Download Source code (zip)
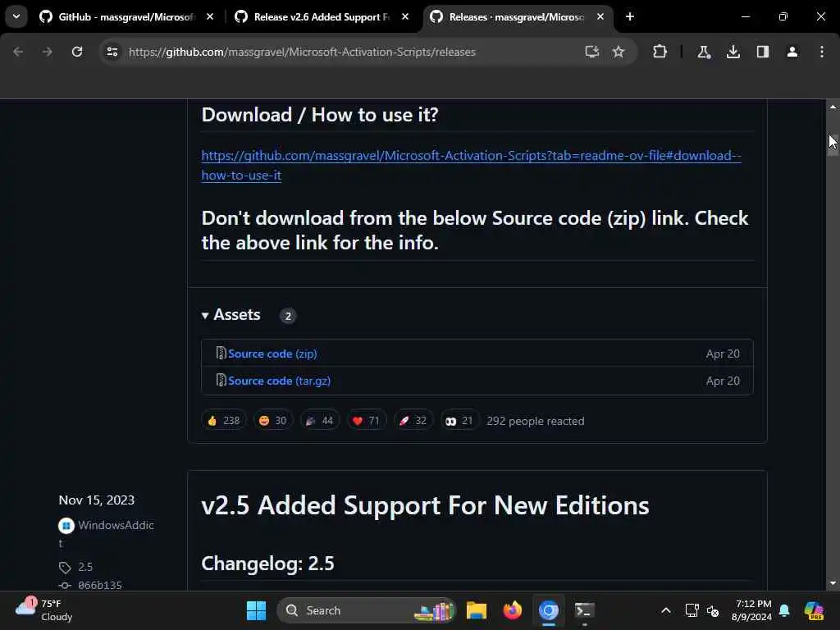This screenshot has height=630, width=840. 272,354
